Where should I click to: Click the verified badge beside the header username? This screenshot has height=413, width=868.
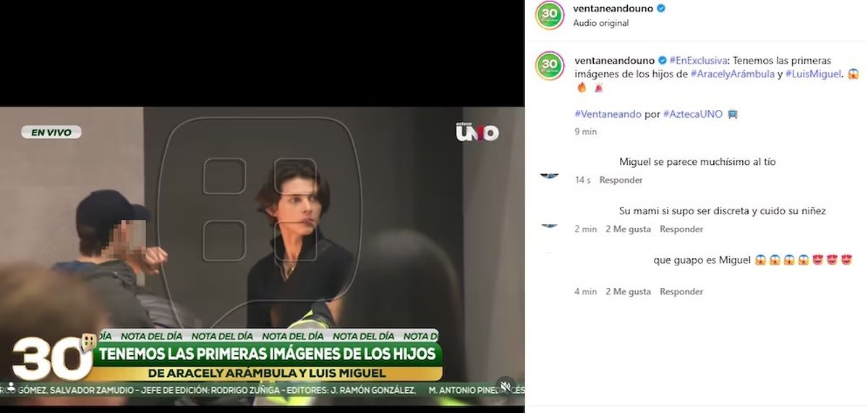point(662,9)
